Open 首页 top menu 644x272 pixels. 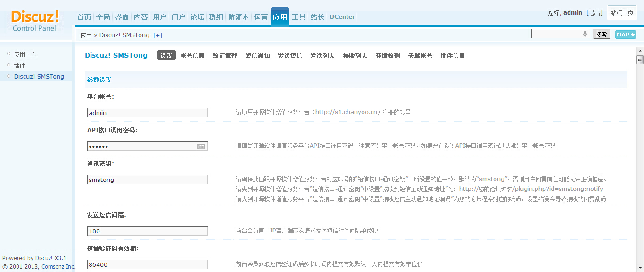(84, 17)
